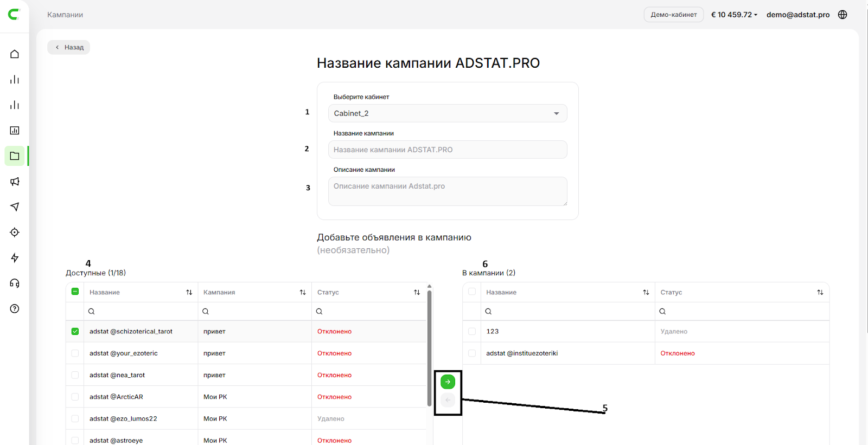Image resolution: width=868 pixels, height=445 pixels.
Task: Click привет cell in your_ezoteric row
Action: point(214,353)
